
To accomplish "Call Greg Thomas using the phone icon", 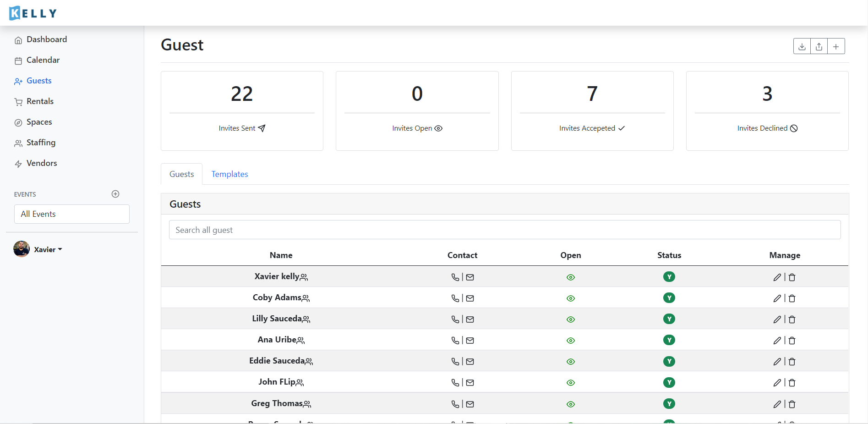I will 455,404.
